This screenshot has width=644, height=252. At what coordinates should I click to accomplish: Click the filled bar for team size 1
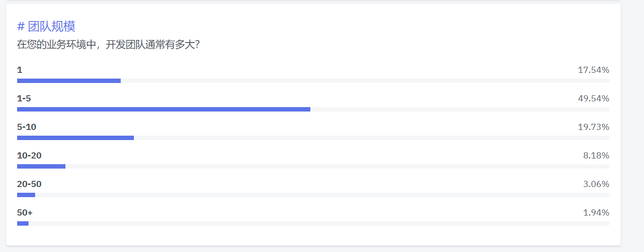point(69,81)
